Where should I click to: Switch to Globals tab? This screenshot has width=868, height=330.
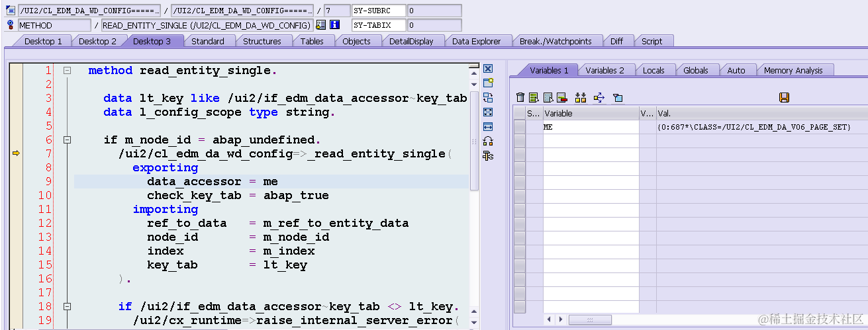[696, 70]
